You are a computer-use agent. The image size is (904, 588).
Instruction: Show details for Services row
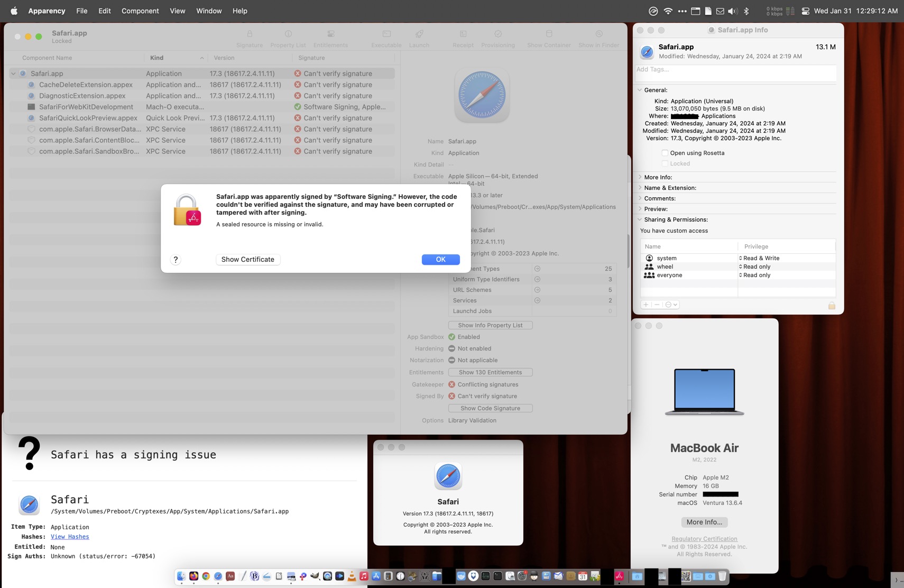(537, 300)
